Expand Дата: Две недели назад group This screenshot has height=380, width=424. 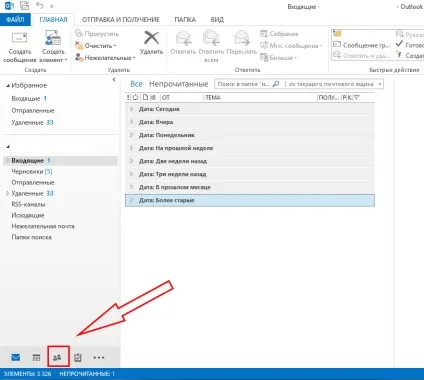coord(132,161)
